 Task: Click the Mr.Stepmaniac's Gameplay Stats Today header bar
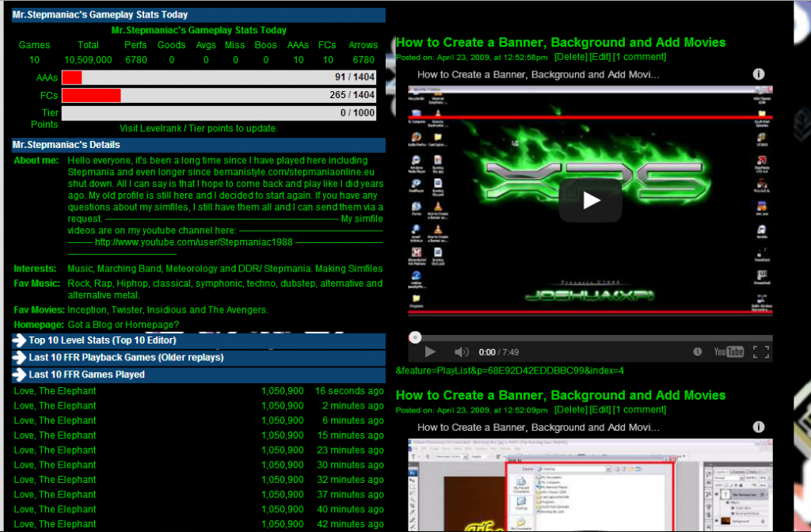tap(199, 15)
